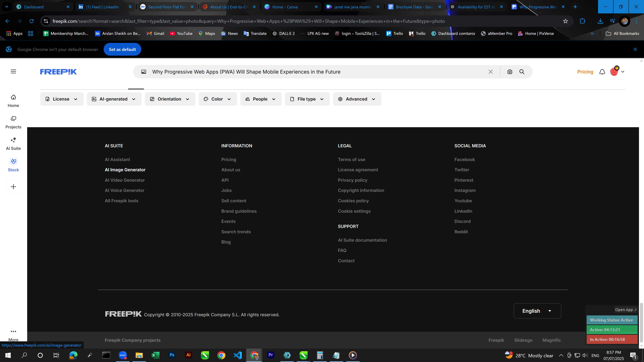
Task: Open the Apps bookmark shortcut
Action: coord(14,34)
